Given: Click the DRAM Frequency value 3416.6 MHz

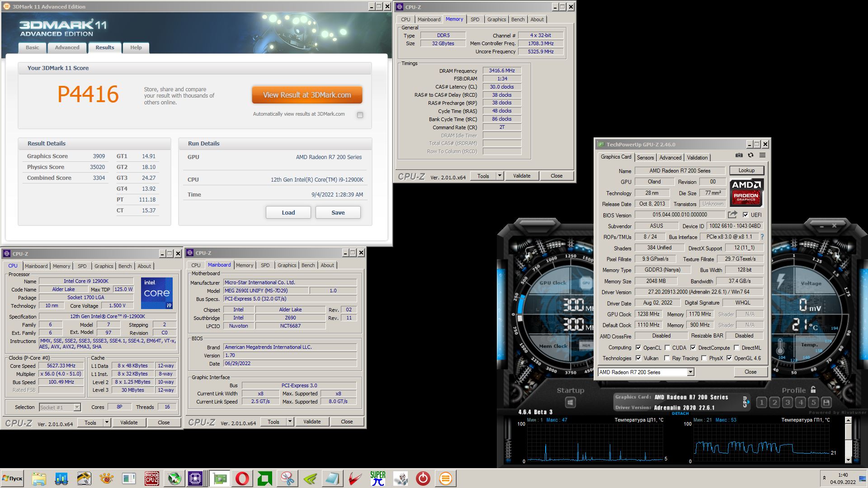Looking at the screenshot, I should tap(502, 70).
